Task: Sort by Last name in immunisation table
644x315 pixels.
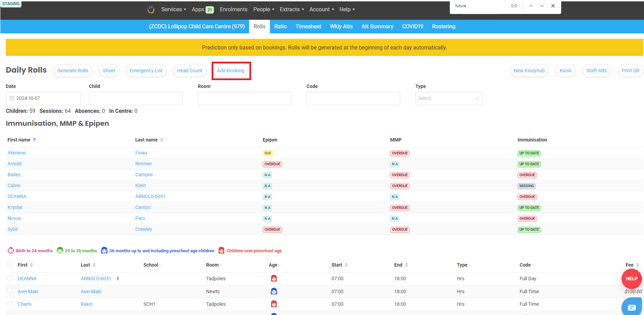Action: coord(162,140)
